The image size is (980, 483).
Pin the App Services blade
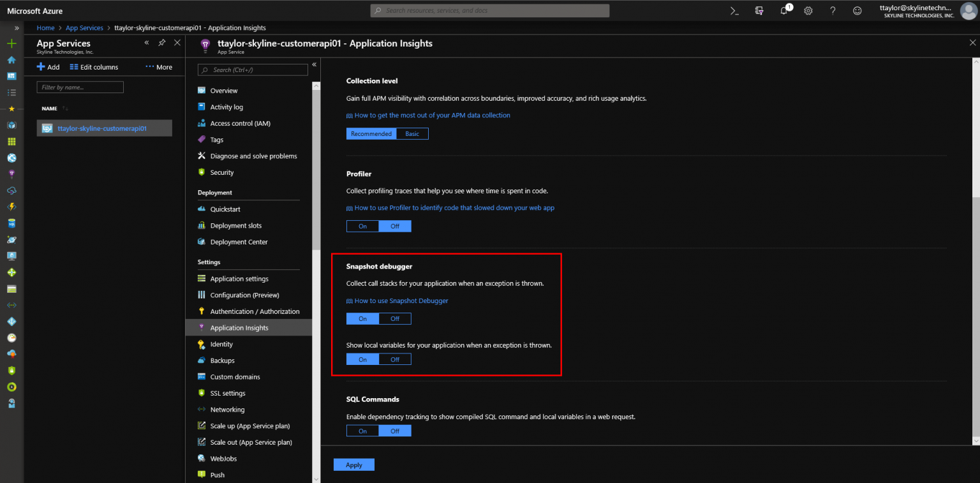point(162,43)
